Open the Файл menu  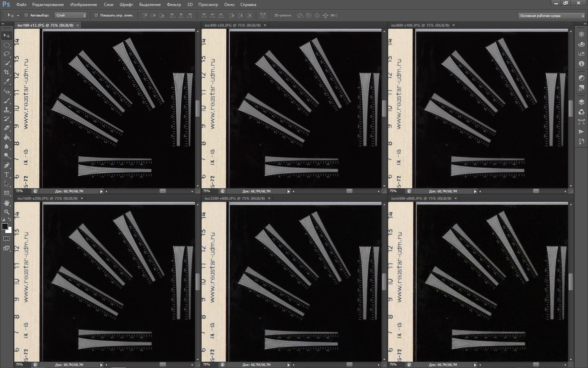(21, 5)
